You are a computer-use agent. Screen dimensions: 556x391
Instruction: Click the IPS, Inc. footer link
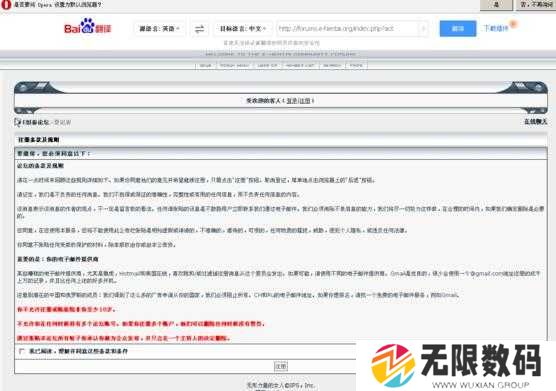pos(300,385)
